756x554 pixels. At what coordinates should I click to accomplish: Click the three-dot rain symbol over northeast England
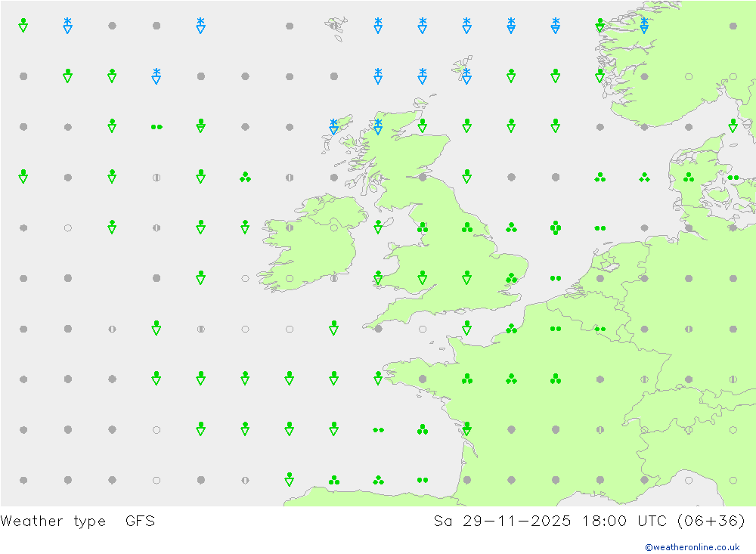click(466, 227)
